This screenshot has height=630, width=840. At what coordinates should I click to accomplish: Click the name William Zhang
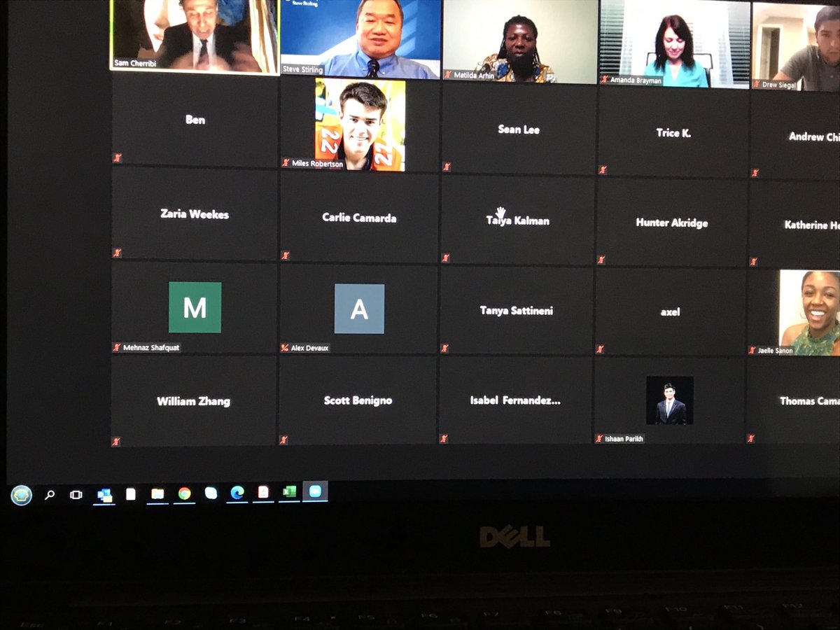click(194, 402)
